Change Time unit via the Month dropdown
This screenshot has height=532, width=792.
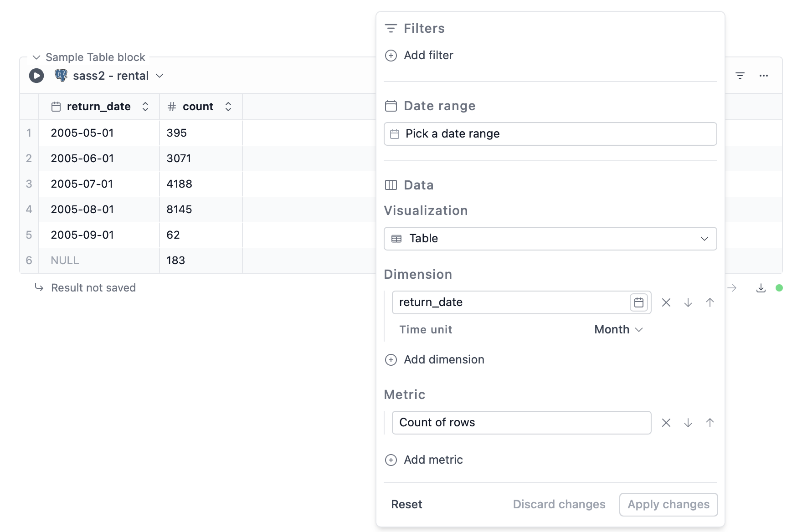618,329
